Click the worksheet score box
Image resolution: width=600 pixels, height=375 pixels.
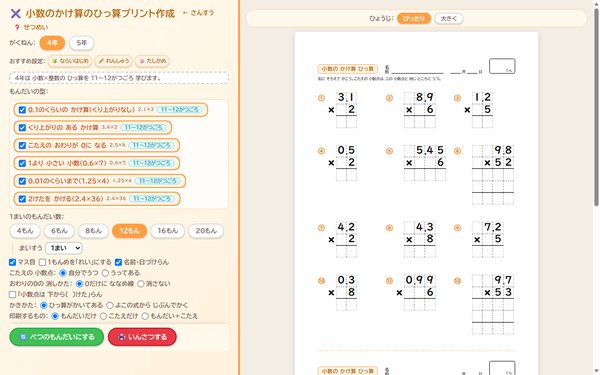pos(502,66)
